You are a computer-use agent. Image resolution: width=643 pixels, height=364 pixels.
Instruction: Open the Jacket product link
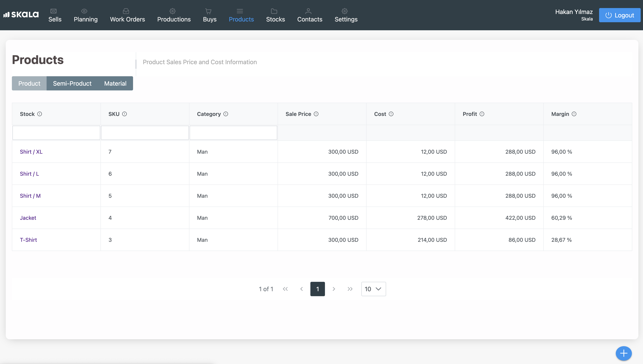click(x=28, y=218)
